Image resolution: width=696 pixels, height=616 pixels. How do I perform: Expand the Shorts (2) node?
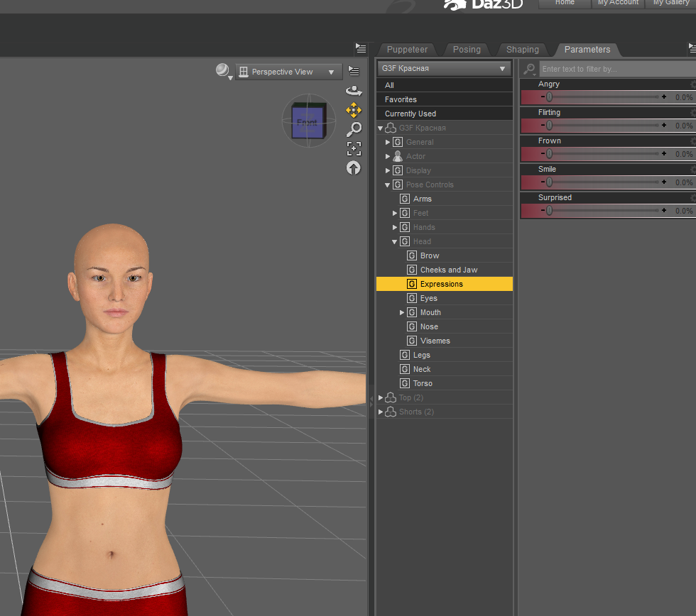pyautogui.click(x=381, y=412)
